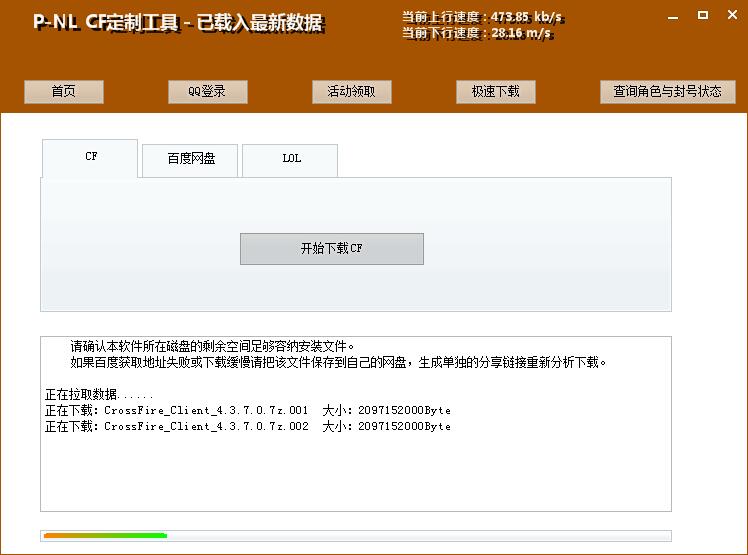
Task: Switch to the 百度网盘 tab
Action: [190, 160]
